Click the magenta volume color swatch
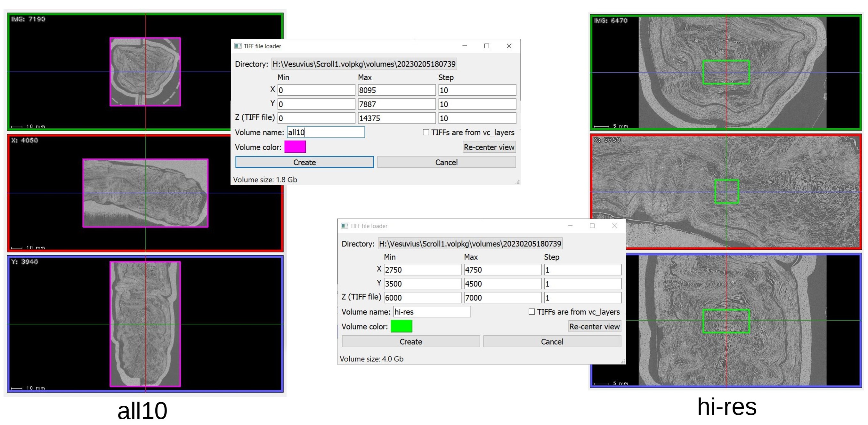 point(295,147)
